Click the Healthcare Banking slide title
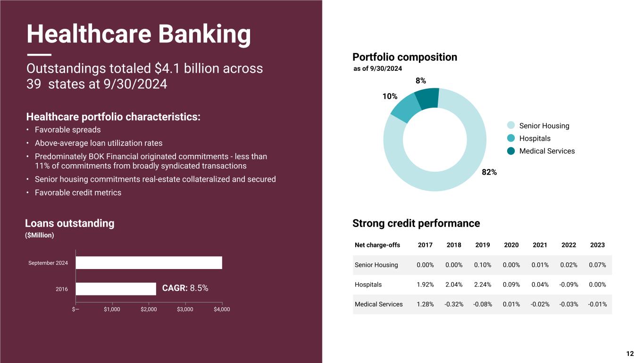 [x=139, y=34]
